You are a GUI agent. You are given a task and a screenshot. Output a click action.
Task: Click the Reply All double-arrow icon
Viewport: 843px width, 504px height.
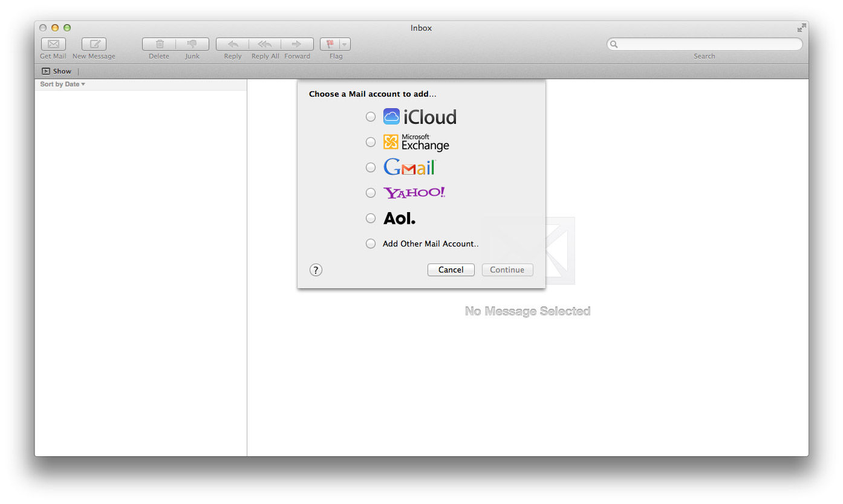[265, 44]
